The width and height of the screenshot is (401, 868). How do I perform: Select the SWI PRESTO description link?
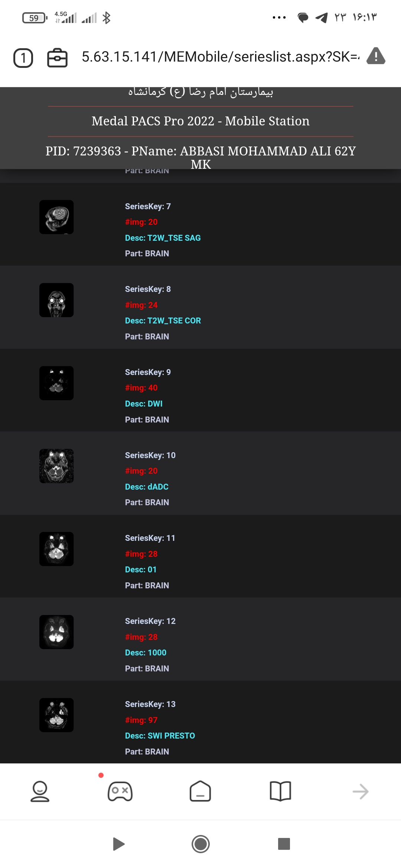[x=160, y=736]
